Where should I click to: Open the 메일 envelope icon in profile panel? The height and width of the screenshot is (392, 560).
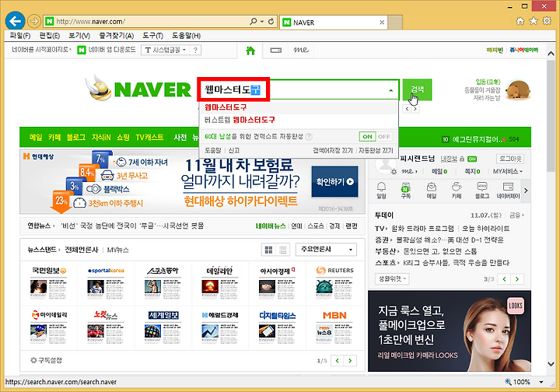pos(432,191)
